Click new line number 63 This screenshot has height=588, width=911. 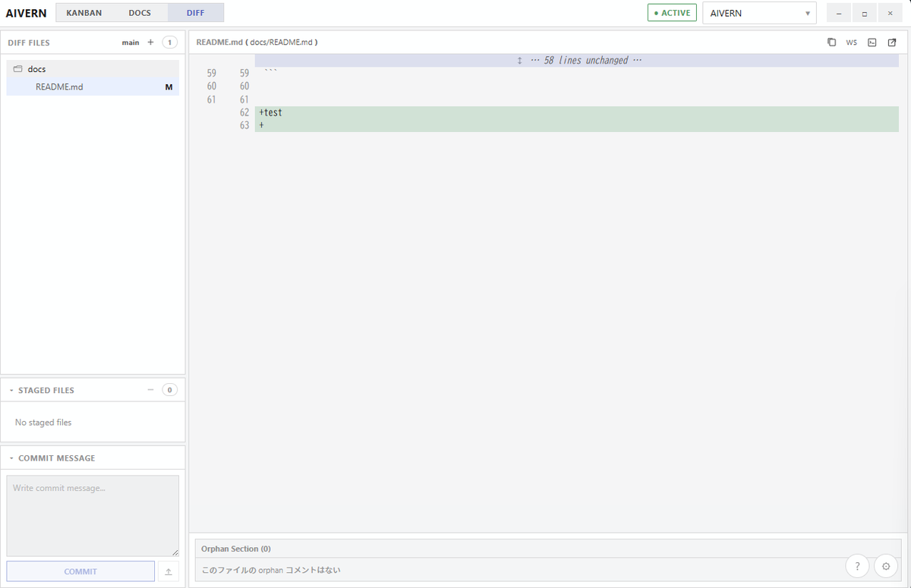pos(244,125)
